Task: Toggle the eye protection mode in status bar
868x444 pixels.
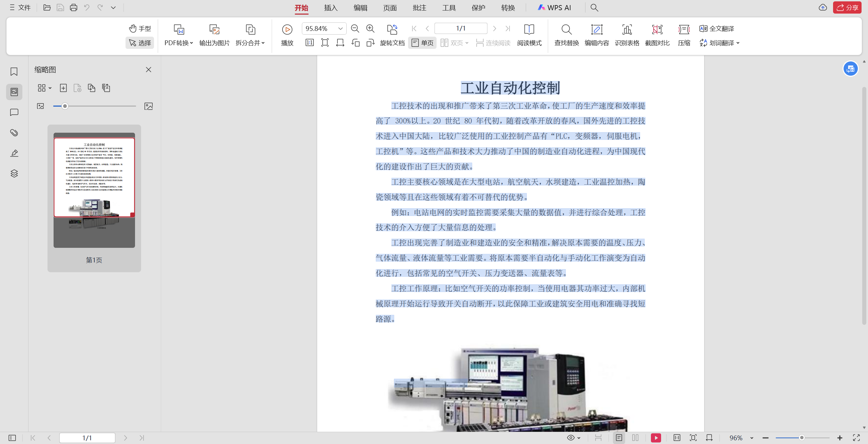Action: (x=571, y=438)
